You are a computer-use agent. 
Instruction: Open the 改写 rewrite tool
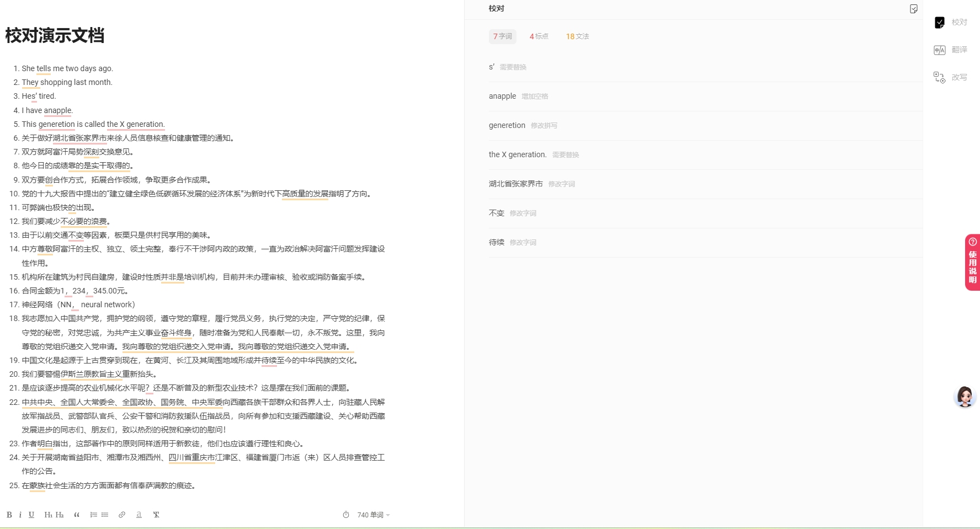click(950, 77)
